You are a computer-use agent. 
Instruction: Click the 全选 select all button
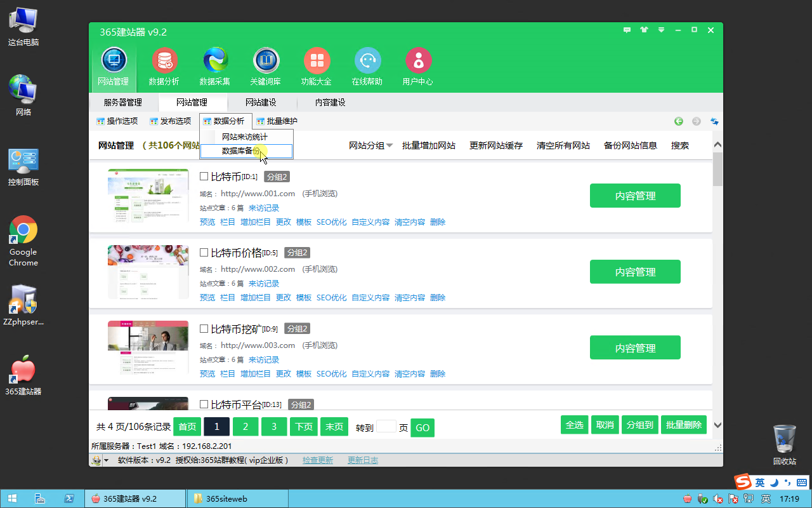coord(574,425)
